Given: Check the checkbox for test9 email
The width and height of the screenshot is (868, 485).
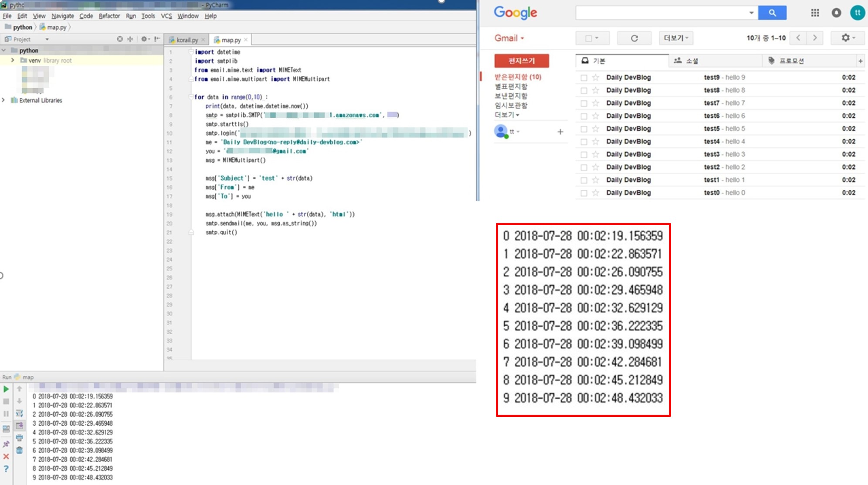Looking at the screenshot, I should click(584, 78).
